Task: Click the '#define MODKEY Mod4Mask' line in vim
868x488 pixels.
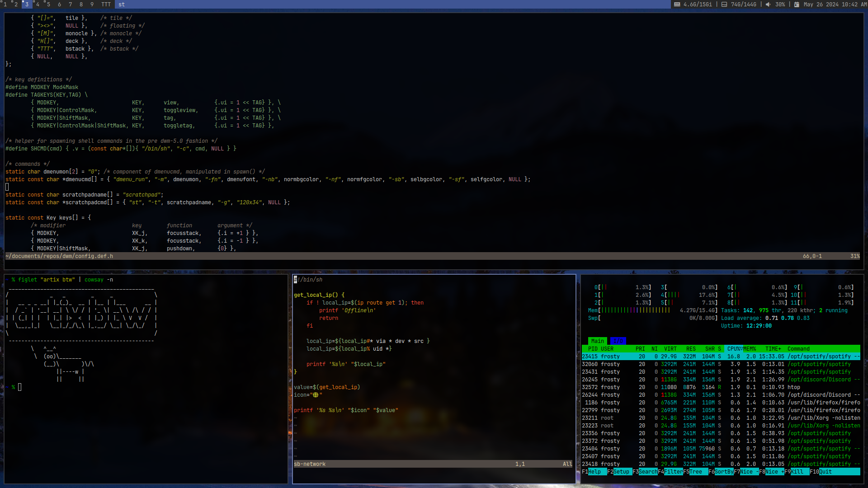Action: pos(42,87)
